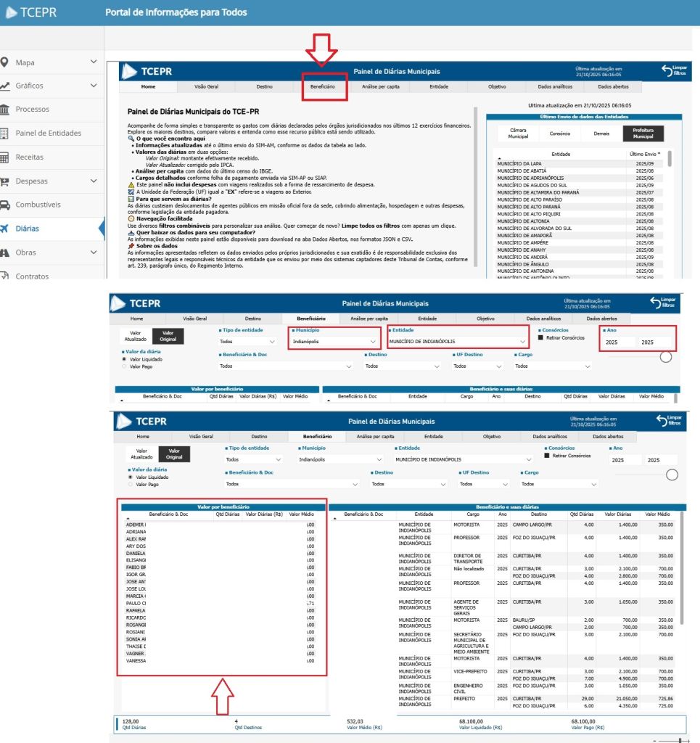Open the Mapa sidebar icon

pos(6,62)
